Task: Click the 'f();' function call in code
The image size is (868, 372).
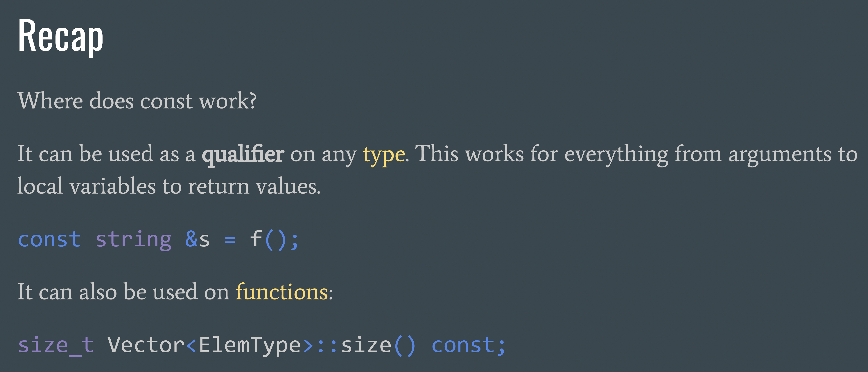Action: coord(274,240)
